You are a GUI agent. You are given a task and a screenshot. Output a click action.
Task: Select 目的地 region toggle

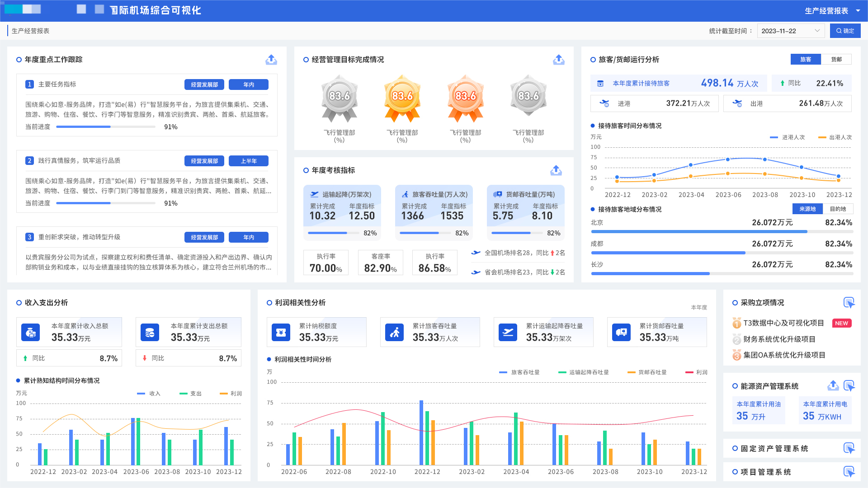point(837,209)
